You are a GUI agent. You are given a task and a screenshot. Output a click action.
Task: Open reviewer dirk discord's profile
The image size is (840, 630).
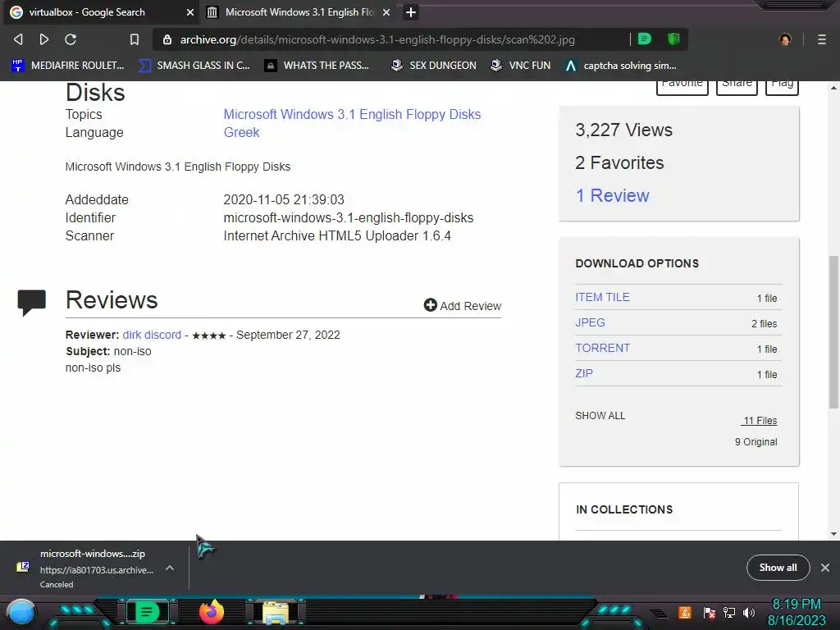(x=152, y=335)
